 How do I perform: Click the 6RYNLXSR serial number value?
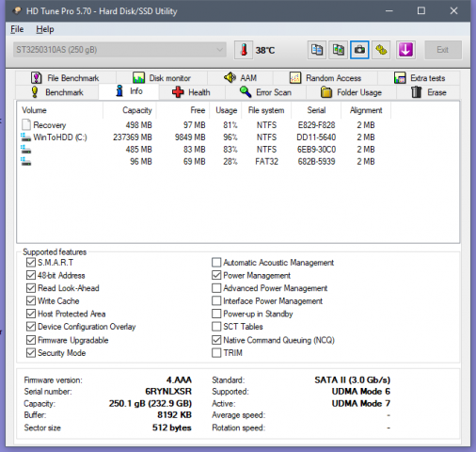click(168, 392)
